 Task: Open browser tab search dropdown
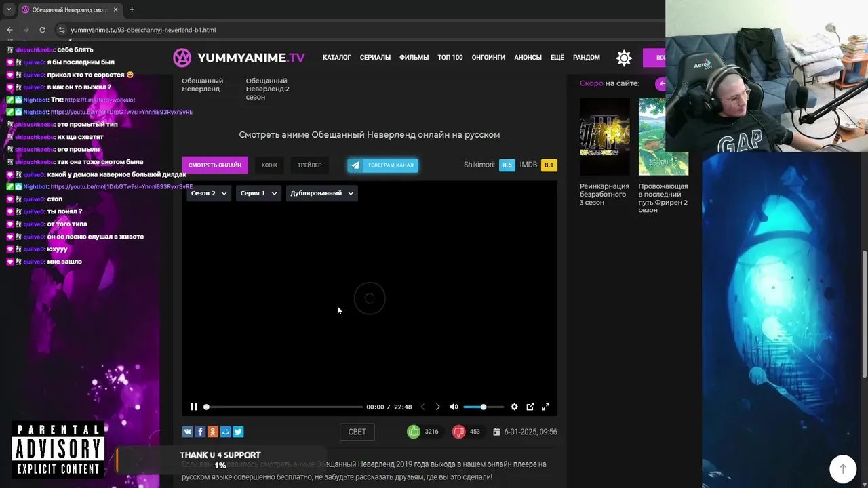[9, 9]
